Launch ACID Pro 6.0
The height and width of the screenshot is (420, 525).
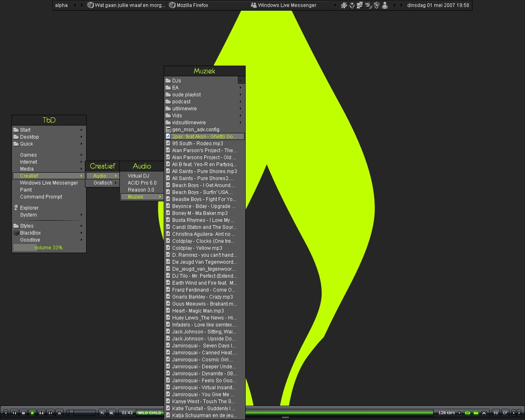click(142, 183)
